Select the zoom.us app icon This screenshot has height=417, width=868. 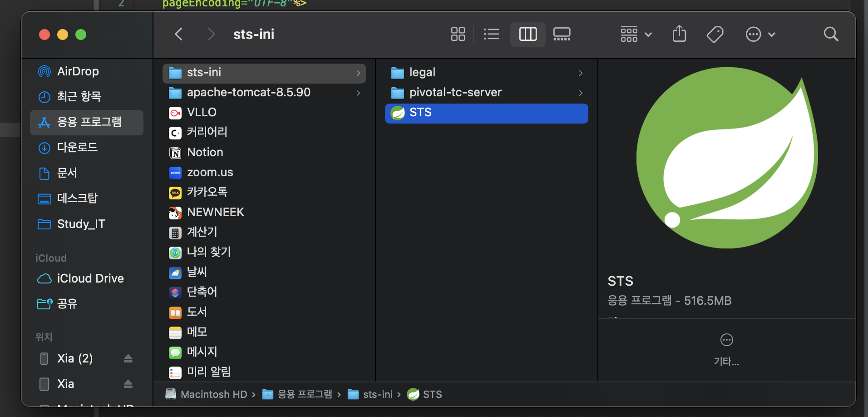tap(175, 173)
